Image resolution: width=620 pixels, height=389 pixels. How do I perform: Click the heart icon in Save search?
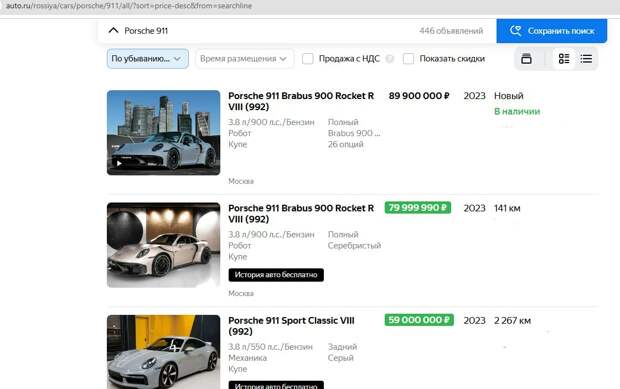(x=515, y=30)
